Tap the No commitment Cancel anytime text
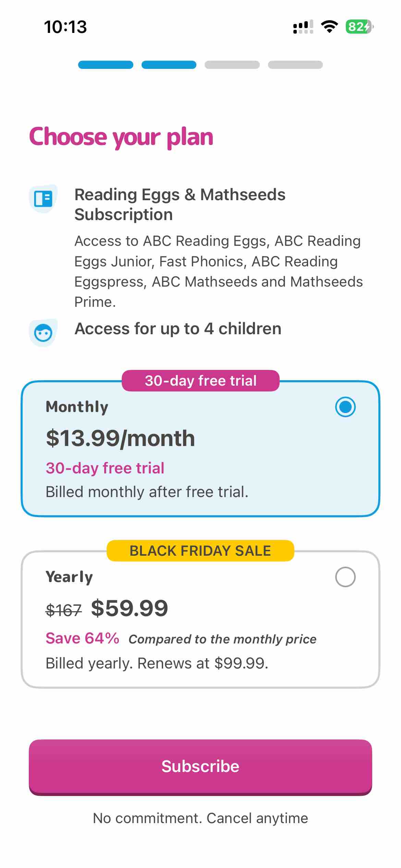 coord(200,818)
